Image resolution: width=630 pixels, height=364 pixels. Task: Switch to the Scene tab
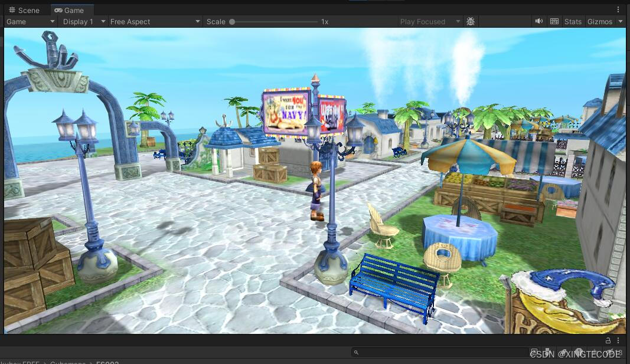coord(24,11)
